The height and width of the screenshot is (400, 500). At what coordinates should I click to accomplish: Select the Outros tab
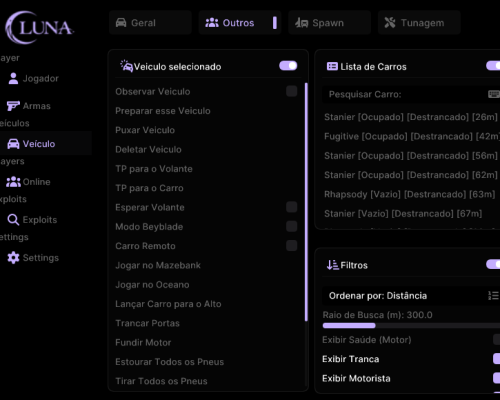tap(240, 23)
